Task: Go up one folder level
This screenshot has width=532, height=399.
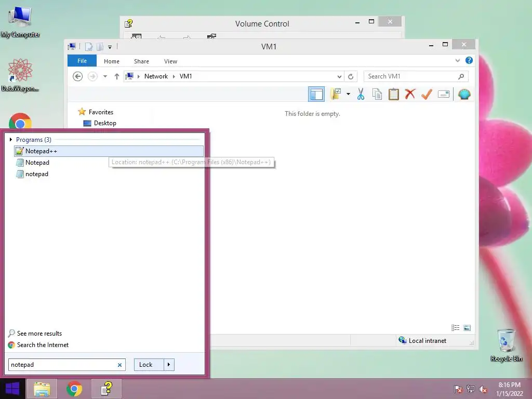Action: pos(117,76)
